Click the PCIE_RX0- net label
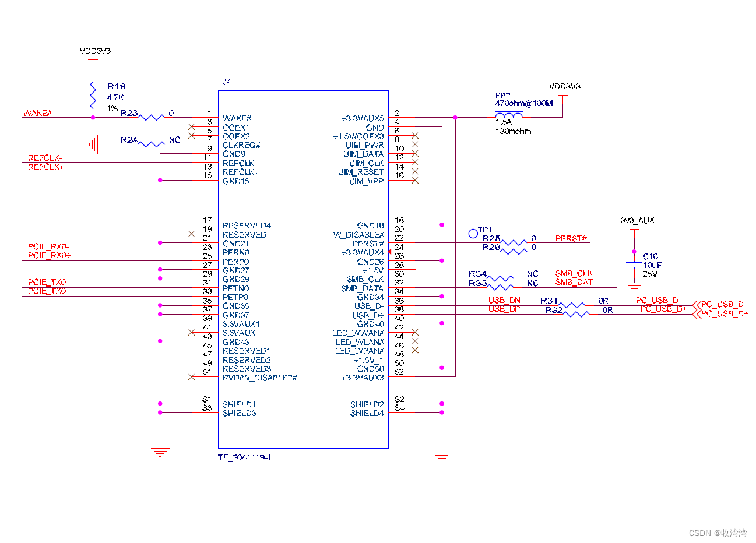The width and height of the screenshot is (756, 543). tap(48, 246)
